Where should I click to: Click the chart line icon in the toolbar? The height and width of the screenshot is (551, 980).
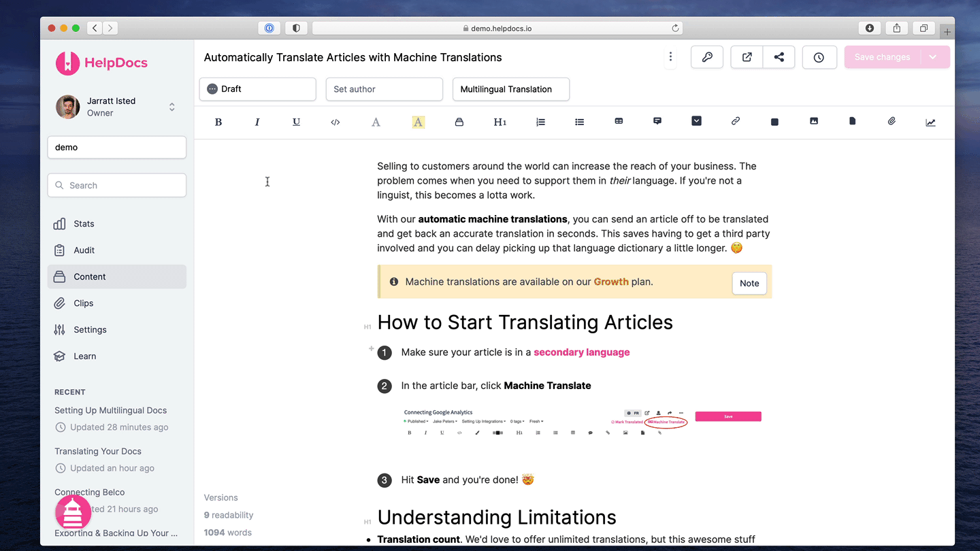pyautogui.click(x=930, y=122)
